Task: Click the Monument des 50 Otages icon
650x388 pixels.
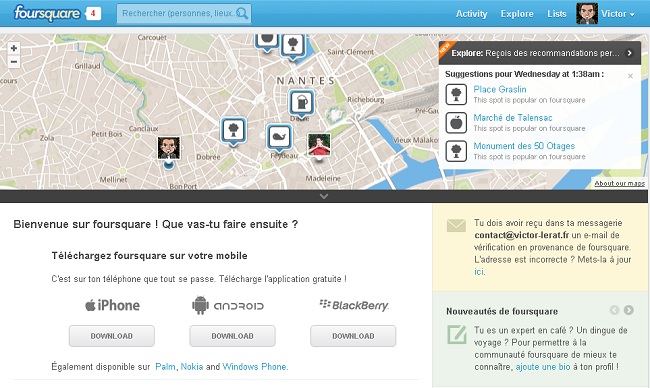Action: [456, 151]
